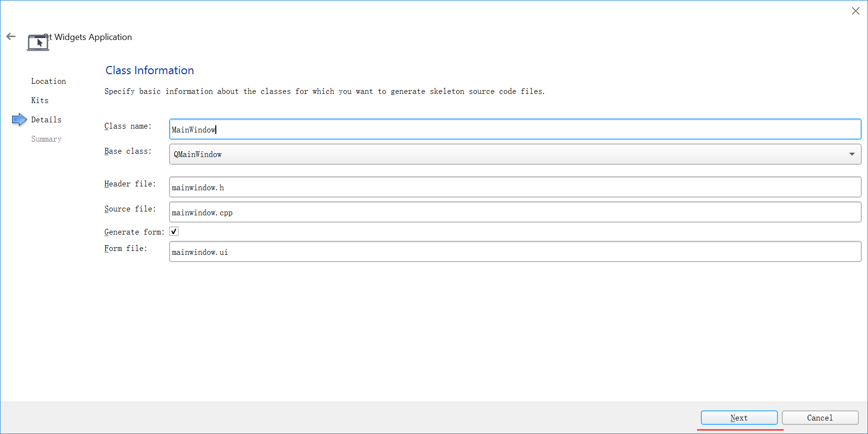Click the 'Header file:' label
The width and height of the screenshot is (868, 434).
point(130,184)
